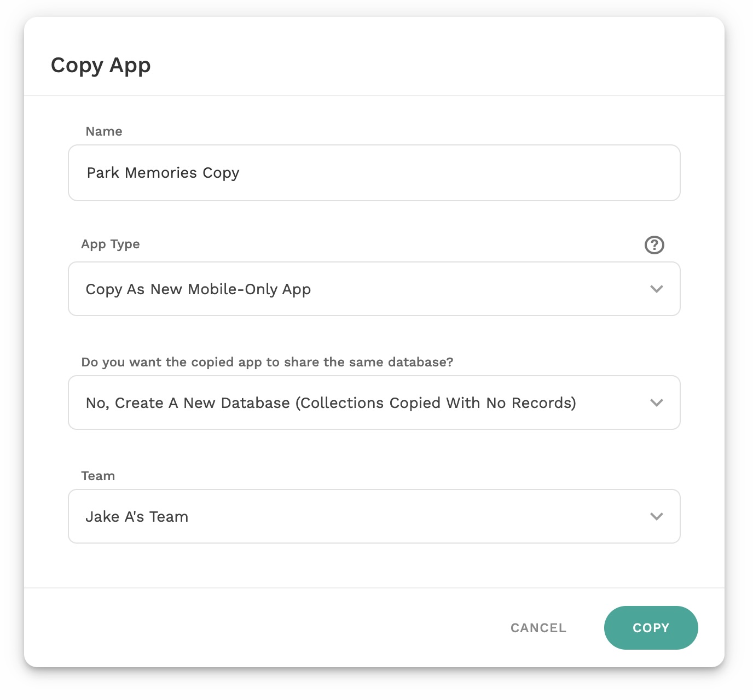
Task: Click the chevron arrow in database sharing field
Action: pos(656,402)
